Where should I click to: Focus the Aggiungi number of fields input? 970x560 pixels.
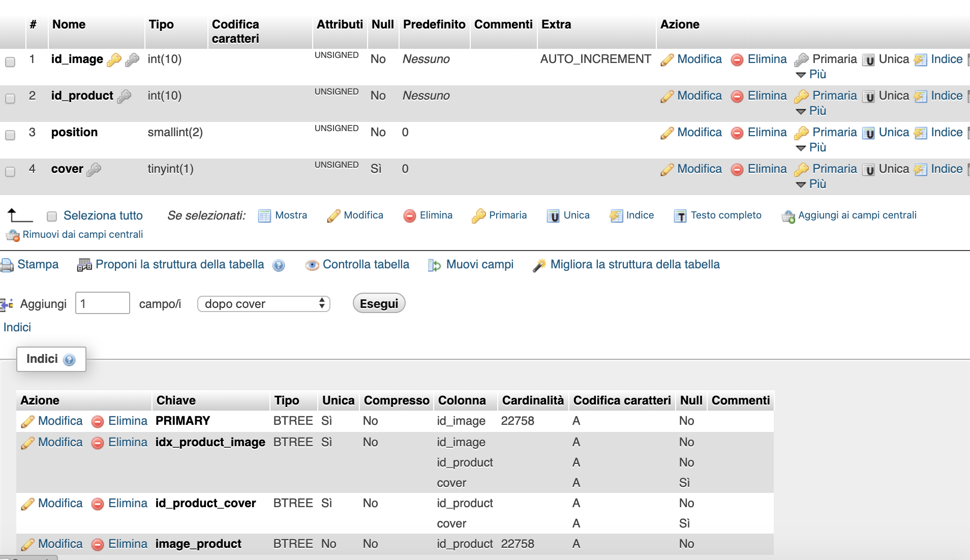(103, 303)
